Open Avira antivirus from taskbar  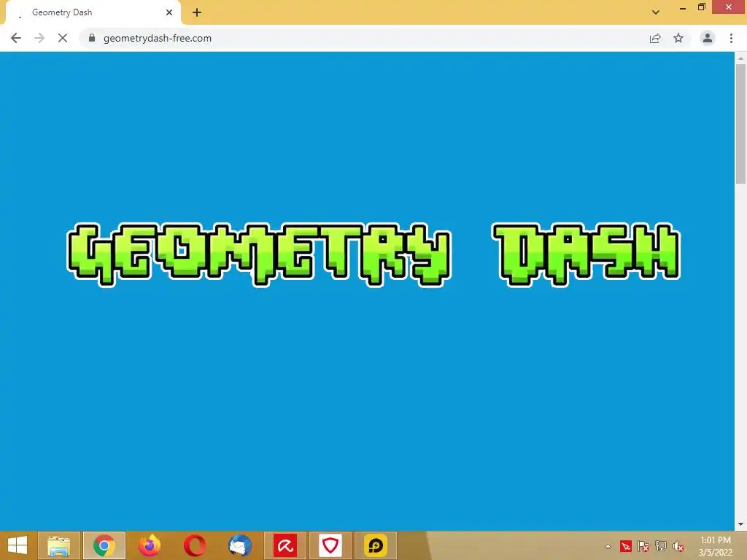[x=285, y=545]
